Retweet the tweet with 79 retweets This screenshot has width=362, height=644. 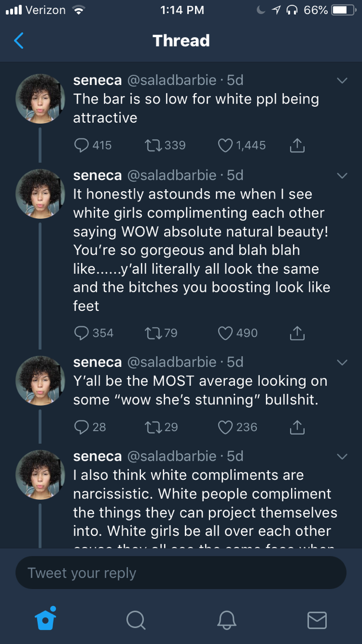pos(152,333)
